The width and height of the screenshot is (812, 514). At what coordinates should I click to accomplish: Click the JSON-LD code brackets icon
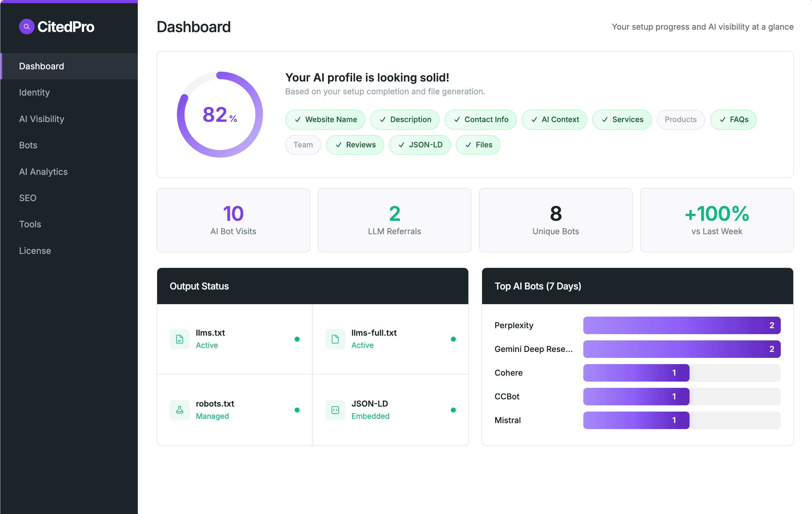click(x=335, y=410)
